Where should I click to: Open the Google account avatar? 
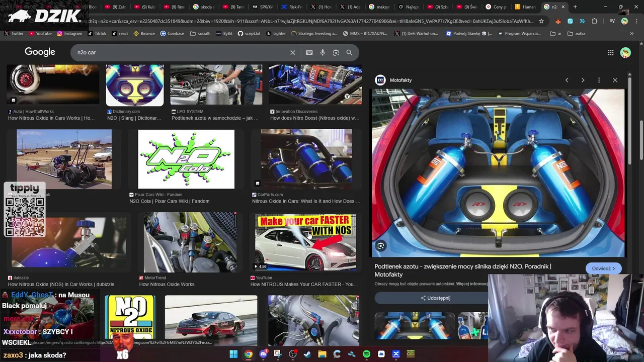tap(625, 52)
